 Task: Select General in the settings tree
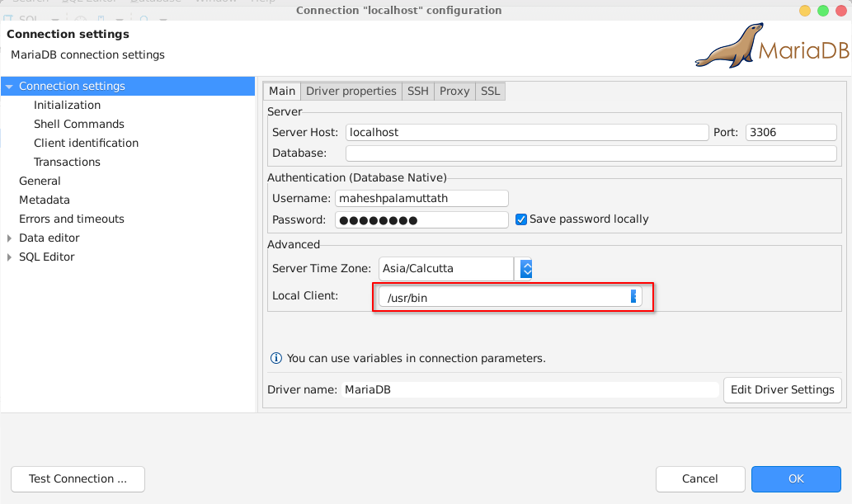[40, 181]
